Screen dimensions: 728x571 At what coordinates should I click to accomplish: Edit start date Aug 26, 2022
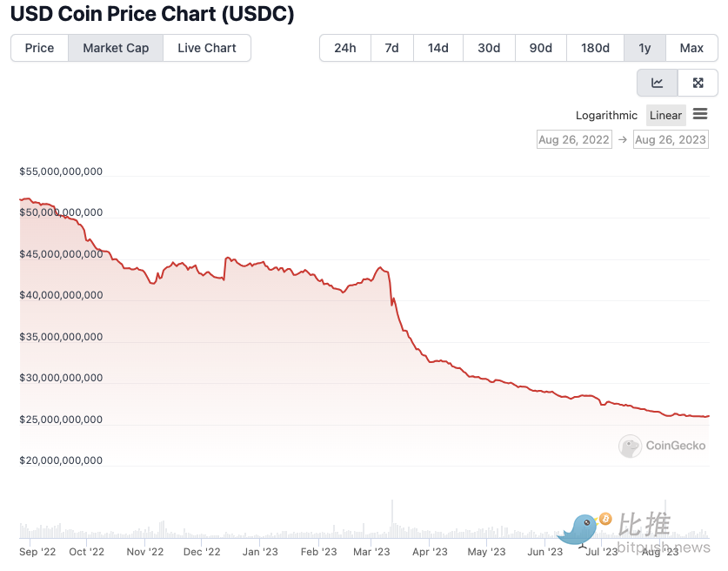[x=572, y=139]
